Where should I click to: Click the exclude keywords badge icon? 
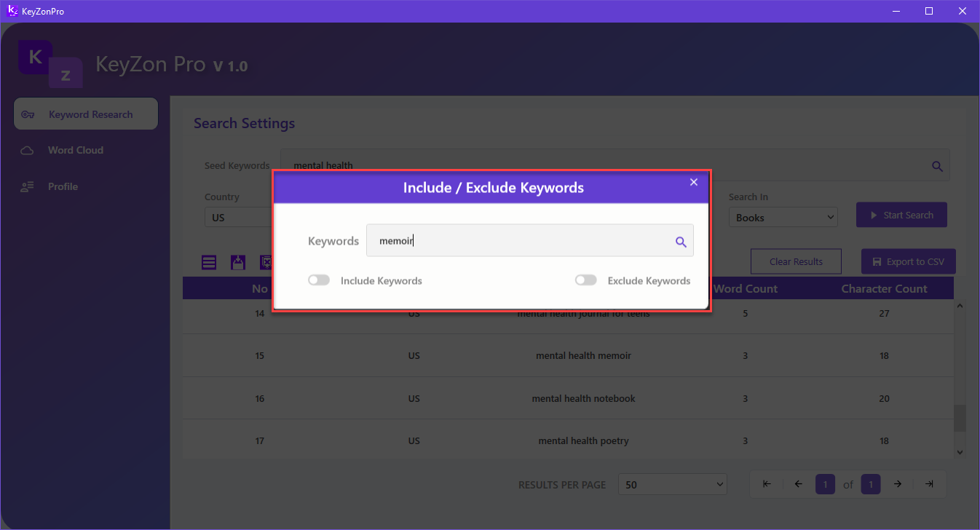tap(266, 262)
